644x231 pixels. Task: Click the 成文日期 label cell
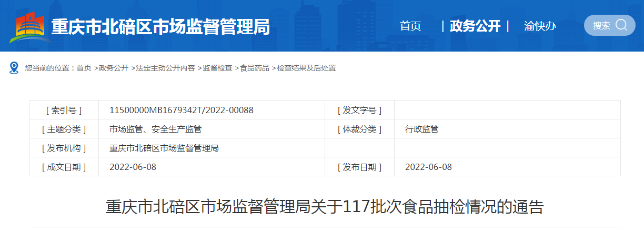point(64,167)
